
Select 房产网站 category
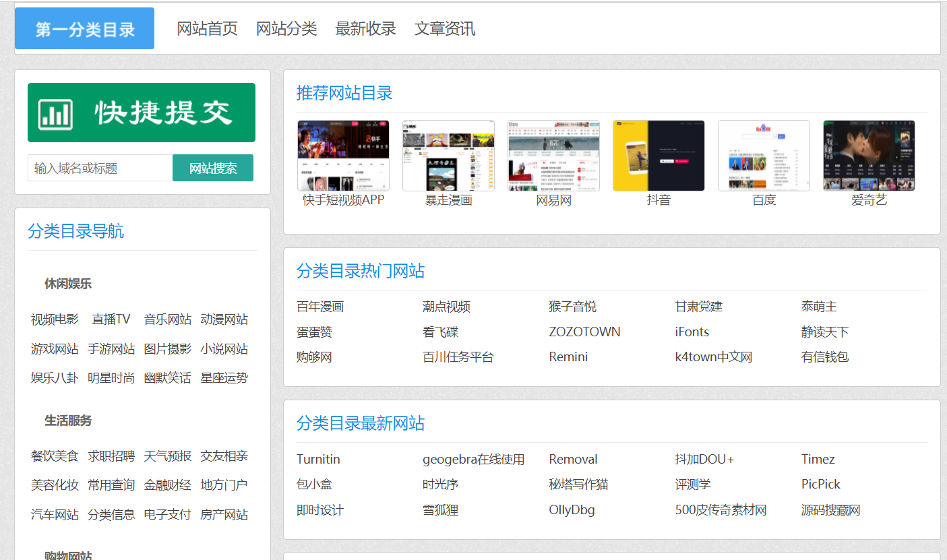tap(224, 515)
